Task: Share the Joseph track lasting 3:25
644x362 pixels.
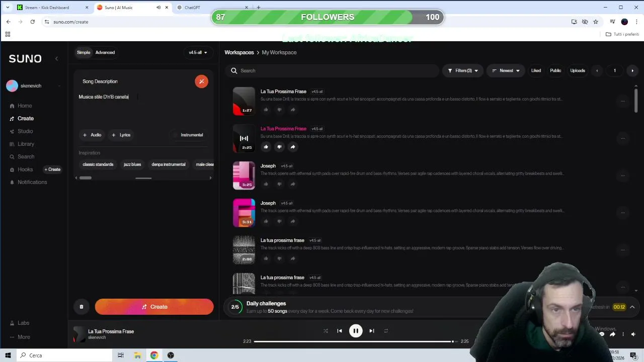Action: tap(293, 184)
